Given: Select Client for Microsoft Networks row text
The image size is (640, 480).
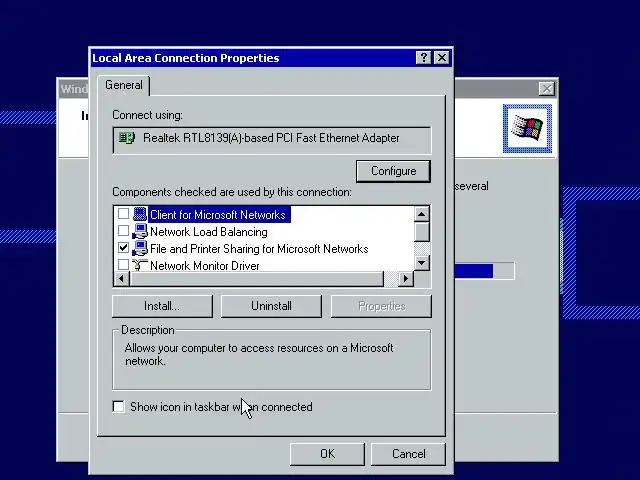Looking at the screenshot, I should coord(218,215).
